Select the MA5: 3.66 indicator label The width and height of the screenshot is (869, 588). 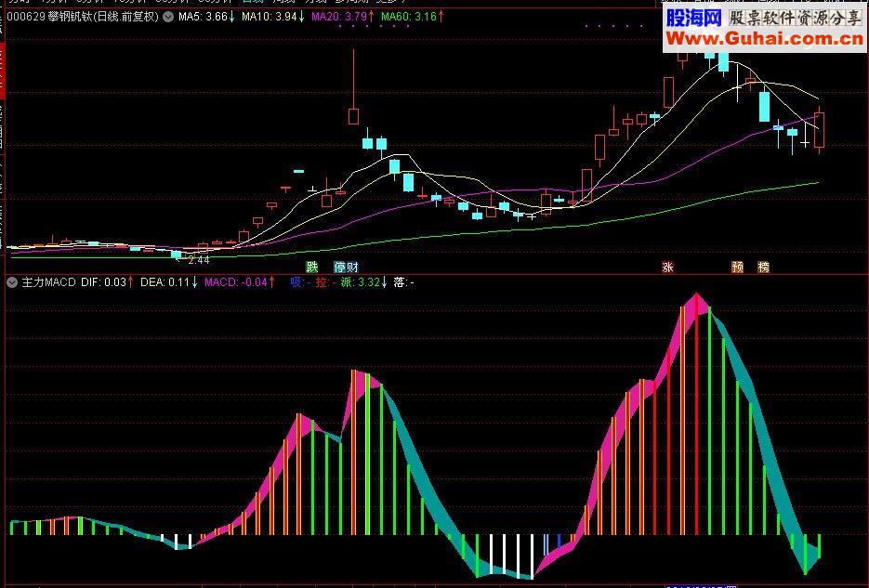tap(206, 17)
